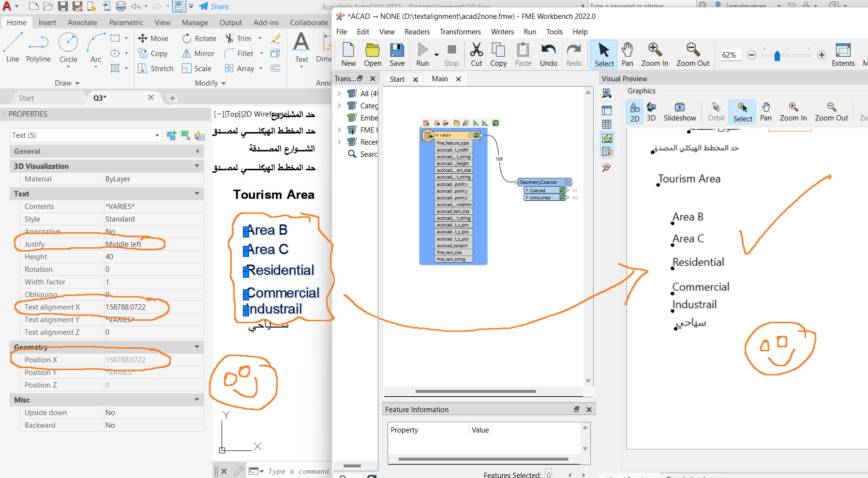
Task: Toggle the Coerced output port inspection
Action: [x=562, y=190]
